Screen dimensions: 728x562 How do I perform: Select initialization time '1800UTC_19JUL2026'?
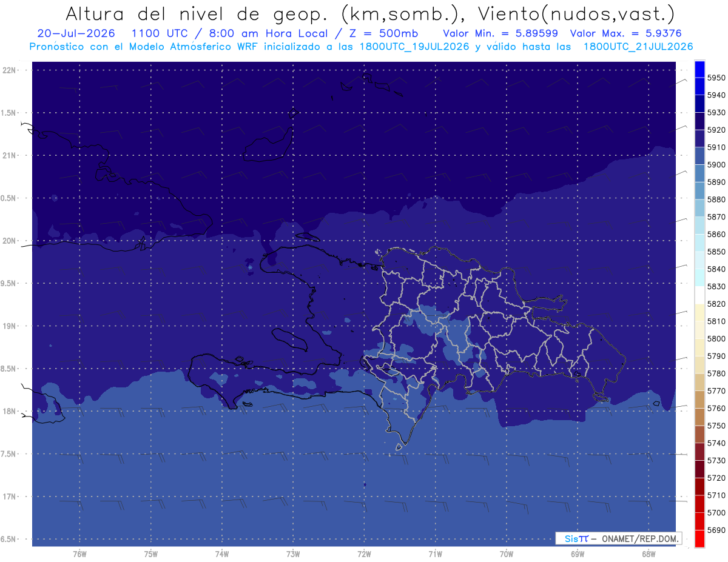tap(414, 47)
